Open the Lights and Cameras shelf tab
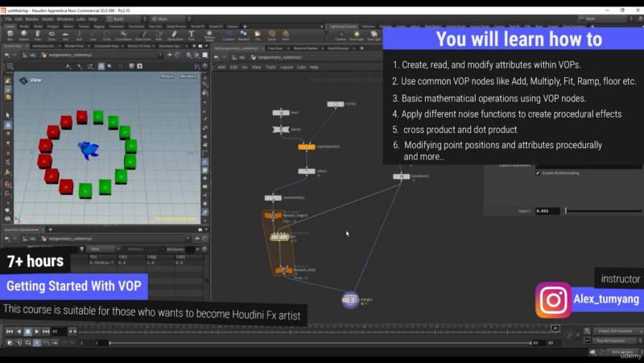 pyautogui.click(x=343, y=27)
